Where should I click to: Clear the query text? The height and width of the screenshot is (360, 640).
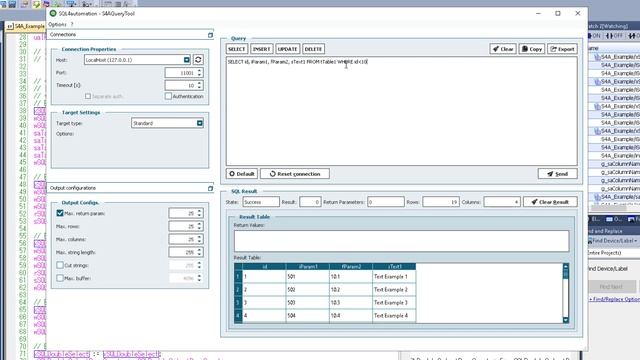pyautogui.click(x=503, y=49)
